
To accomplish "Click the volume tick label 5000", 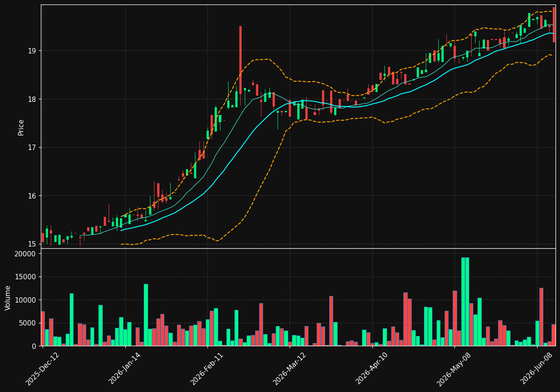I will tap(27, 323).
